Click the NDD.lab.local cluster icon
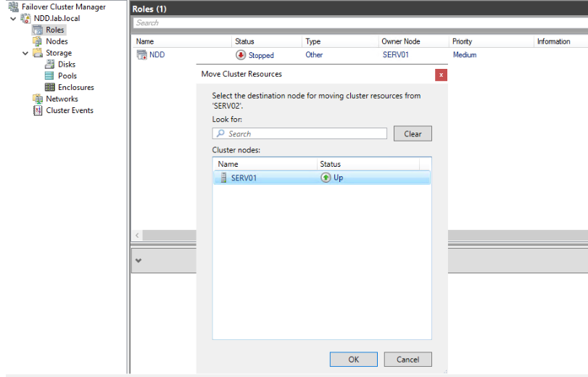The width and height of the screenshot is (588, 377). pos(25,18)
